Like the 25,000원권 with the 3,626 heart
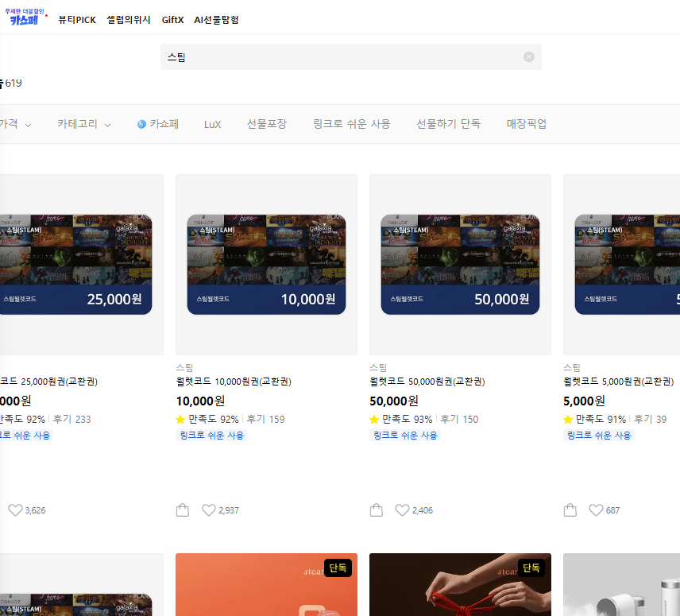The height and width of the screenshot is (616, 680). [x=16, y=510]
